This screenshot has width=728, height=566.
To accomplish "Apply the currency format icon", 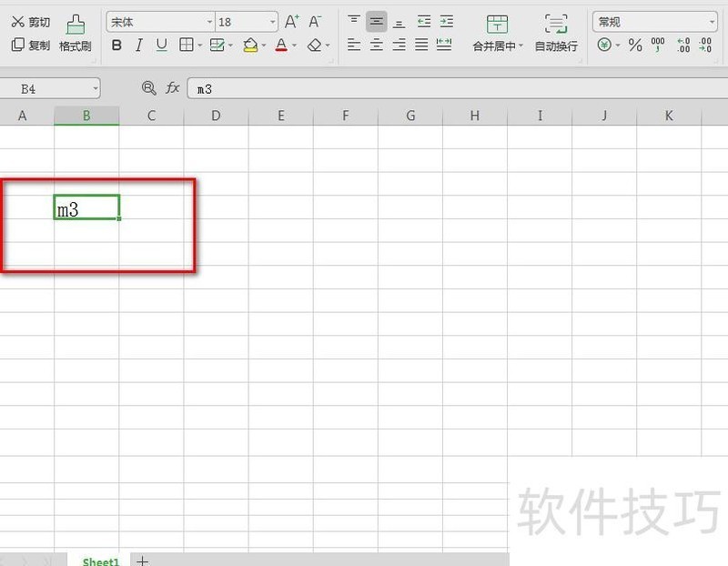I will (604, 45).
